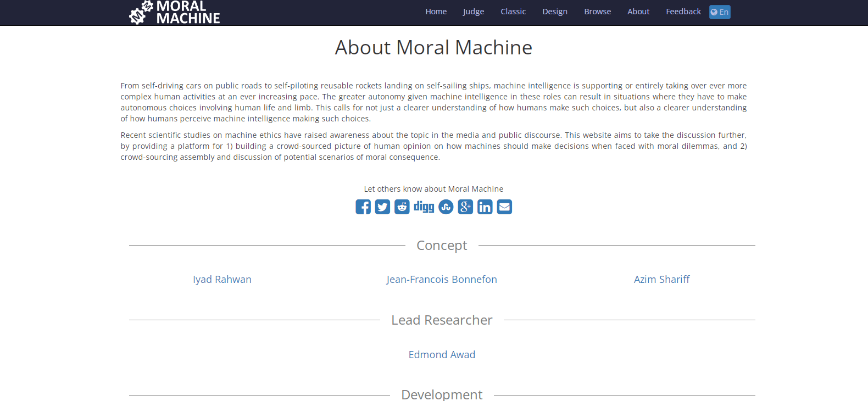This screenshot has height=401, width=868.
Task: Click the Concept section heading
Action: coord(442,246)
